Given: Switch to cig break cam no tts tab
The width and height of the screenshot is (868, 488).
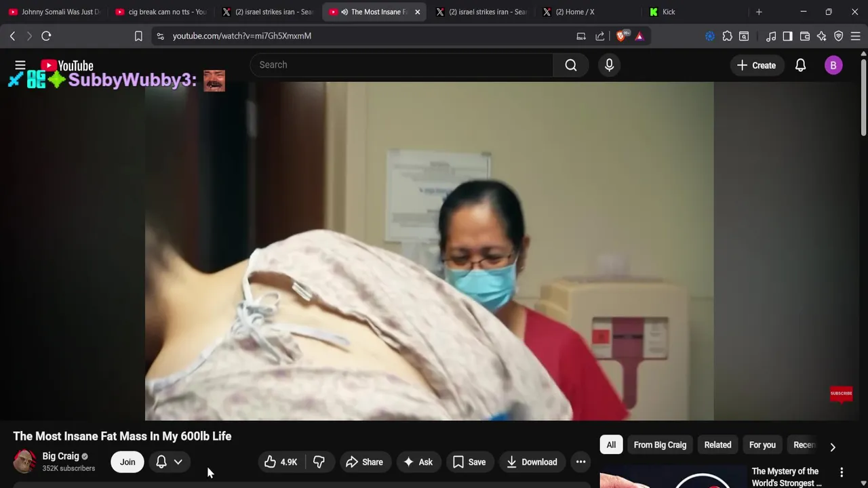Looking at the screenshot, I should (x=161, y=12).
